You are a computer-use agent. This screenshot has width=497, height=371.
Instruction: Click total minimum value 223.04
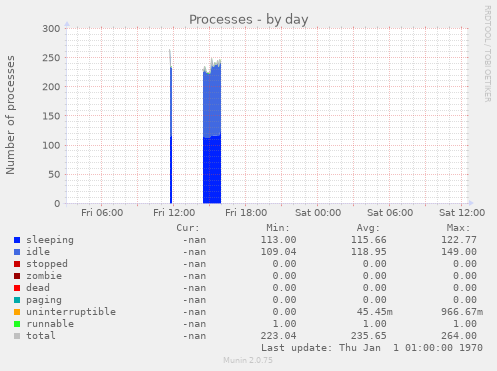[x=278, y=336]
